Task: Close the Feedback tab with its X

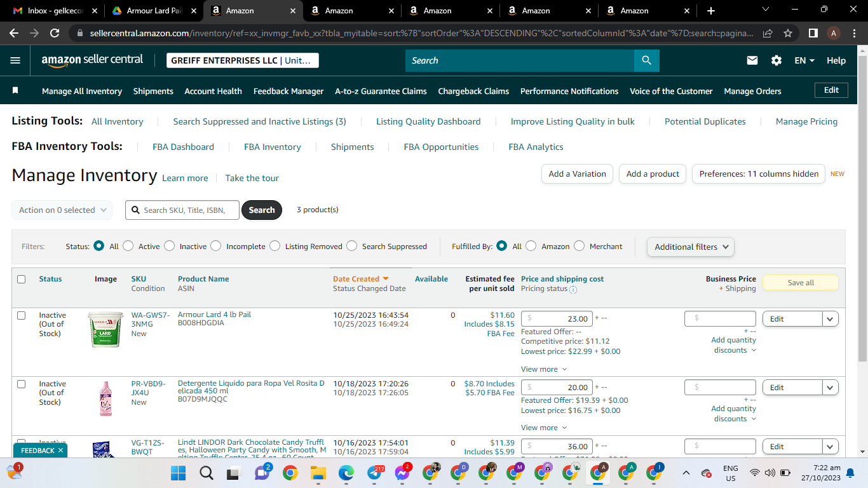Action: (60, 451)
